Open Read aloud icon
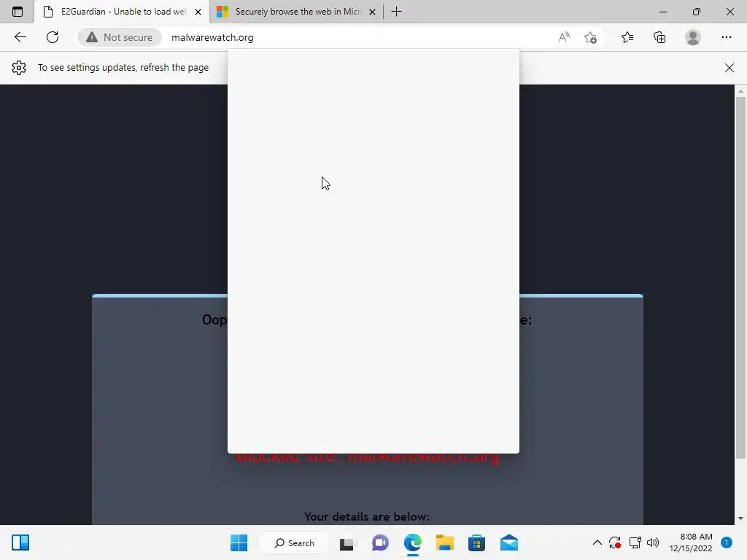This screenshot has width=747, height=560. pyautogui.click(x=564, y=37)
